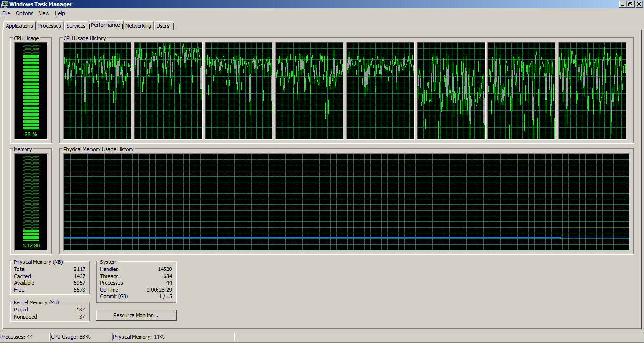Click the 'CPU Usage History' group label

tap(85, 38)
